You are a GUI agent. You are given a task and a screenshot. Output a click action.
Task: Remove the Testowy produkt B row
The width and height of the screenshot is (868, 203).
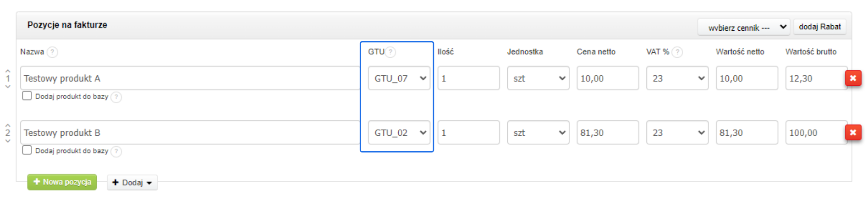tap(853, 132)
